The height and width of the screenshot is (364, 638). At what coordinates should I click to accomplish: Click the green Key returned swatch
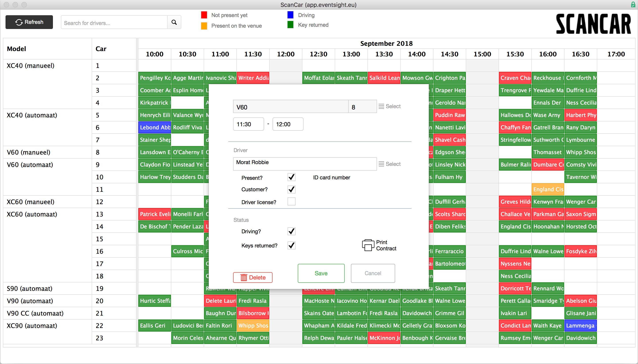point(290,25)
